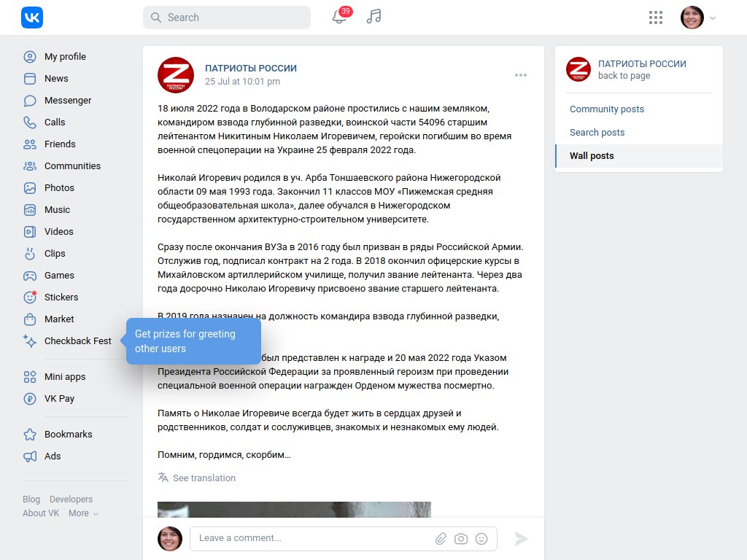Image resolution: width=747 pixels, height=560 pixels.
Task: Open the music note icon in header
Action: click(374, 17)
